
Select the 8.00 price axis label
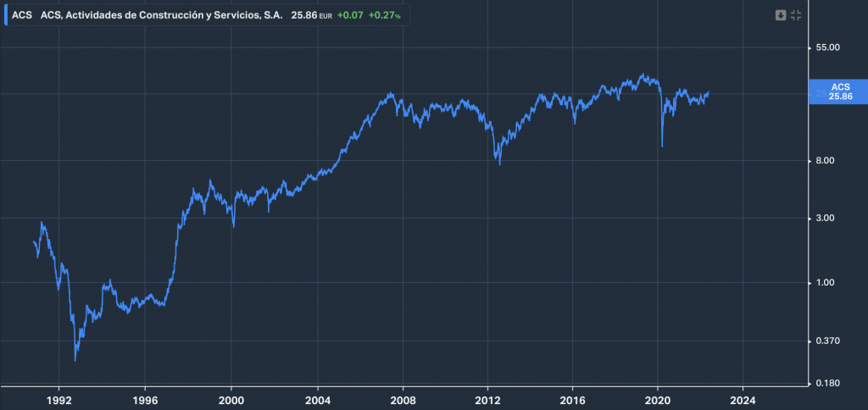826,161
